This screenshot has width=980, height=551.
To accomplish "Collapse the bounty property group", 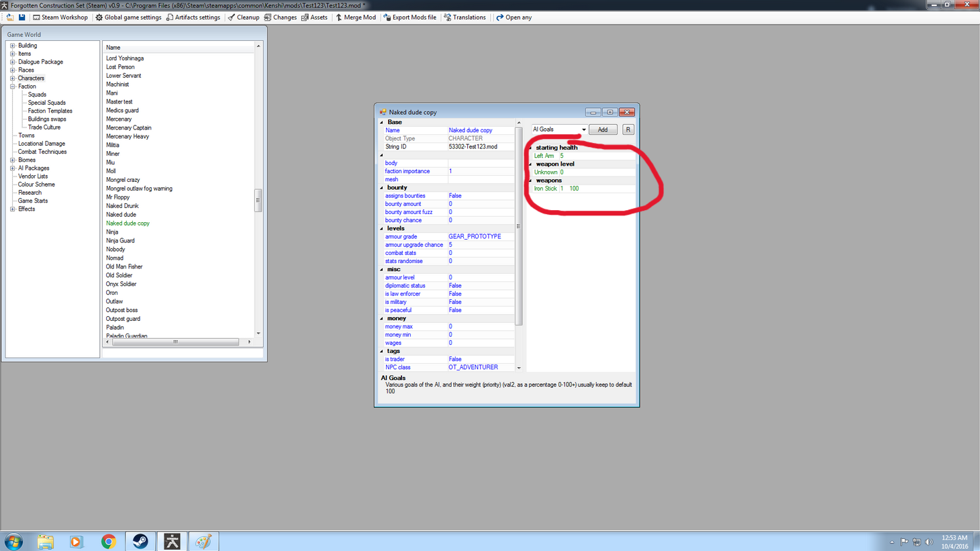I will pos(382,188).
